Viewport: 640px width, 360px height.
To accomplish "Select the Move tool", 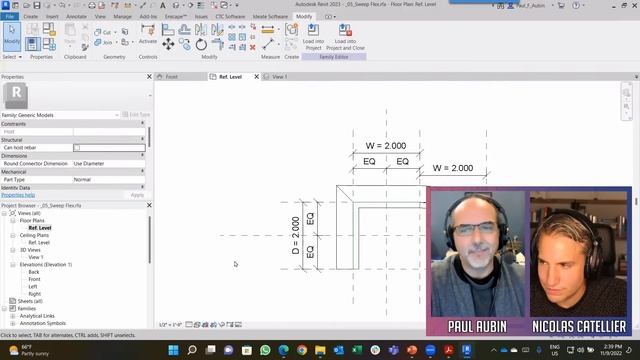I will [168, 44].
